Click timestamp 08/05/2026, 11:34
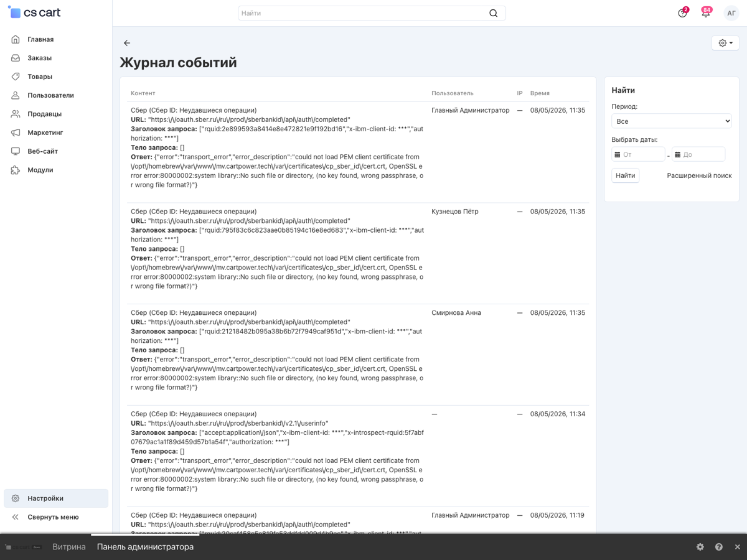Screen dimensions: 747x560 (558, 414)
